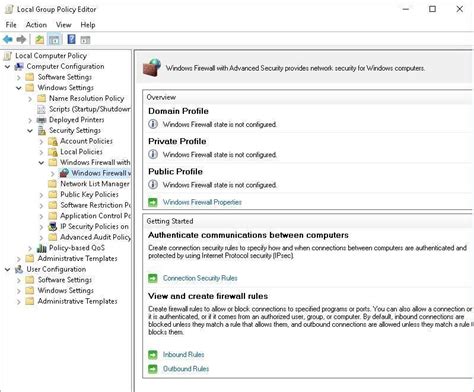
Task: Open the Inbound Rules link
Action: point(183,355)
